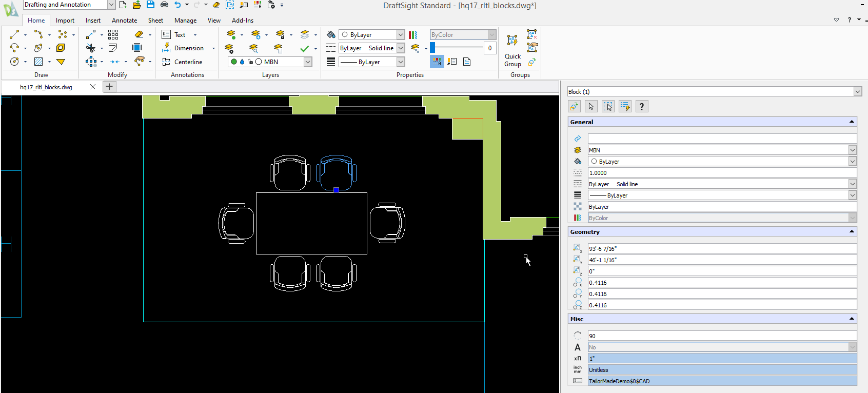The width and height of the screenshot is (868, 393).
Task: Click the Position X field 93'-6 7/16"
Action: (x=722, y=248)
